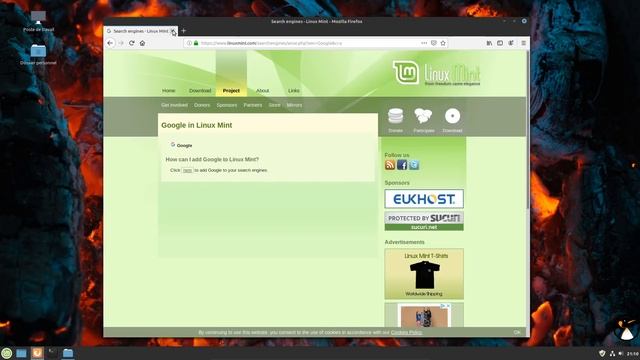Click the Partners submenu link
640x360 pixels.
[253, 105]
